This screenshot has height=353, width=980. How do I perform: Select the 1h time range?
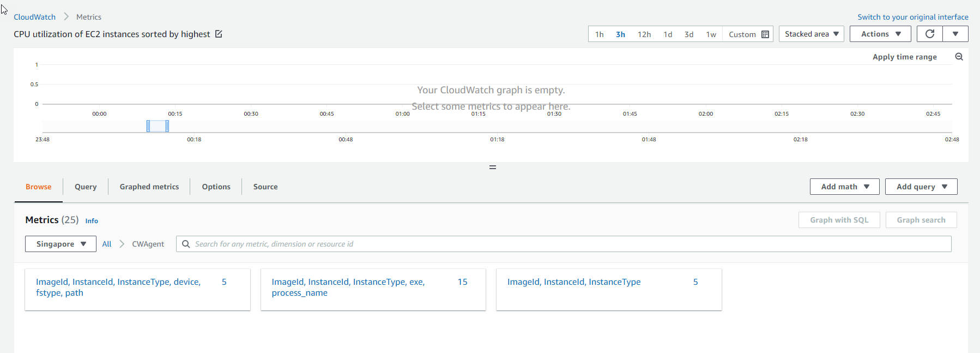point(600,34)
